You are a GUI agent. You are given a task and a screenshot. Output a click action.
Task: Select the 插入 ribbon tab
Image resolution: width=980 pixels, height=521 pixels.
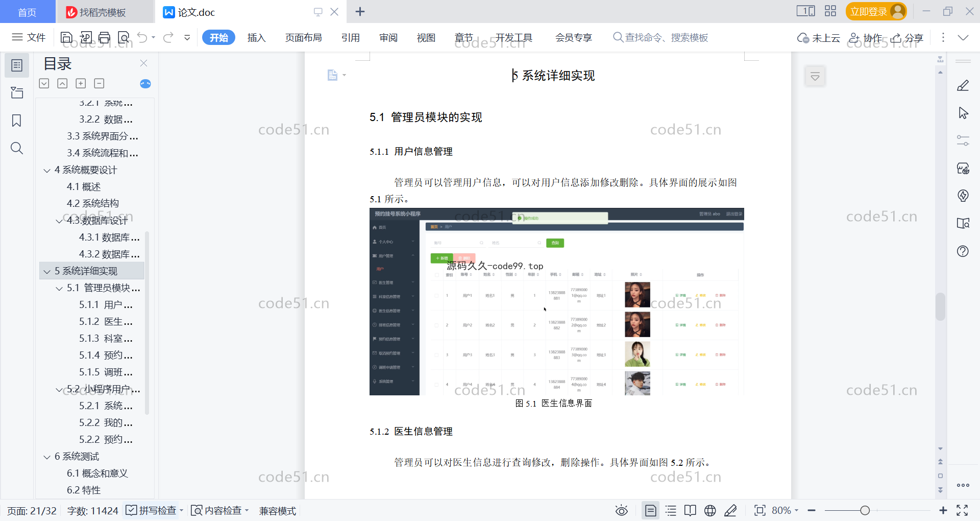click(256, 37)
